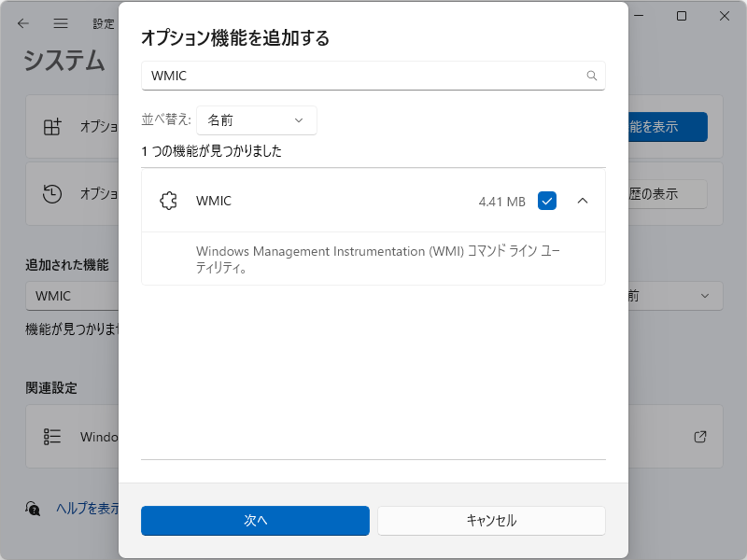This screenshot has height=560, width=747.
Task: Click the add optional feature grid icon
Action: [x=53, y=126]
